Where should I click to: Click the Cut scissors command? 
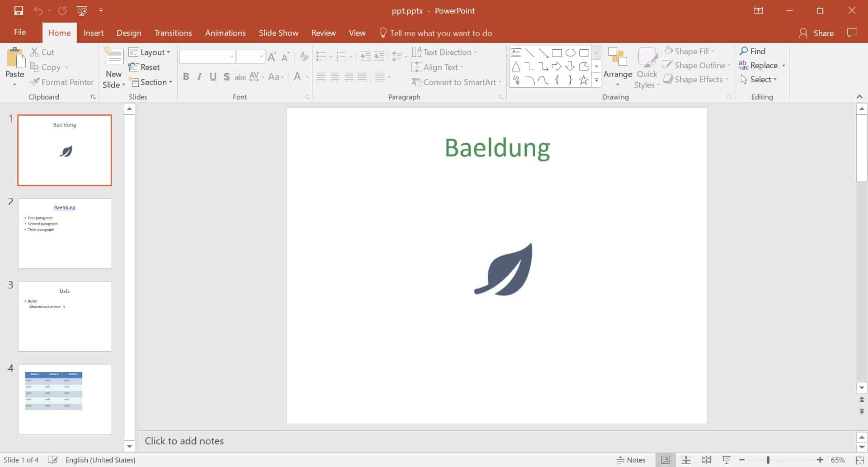42,52
